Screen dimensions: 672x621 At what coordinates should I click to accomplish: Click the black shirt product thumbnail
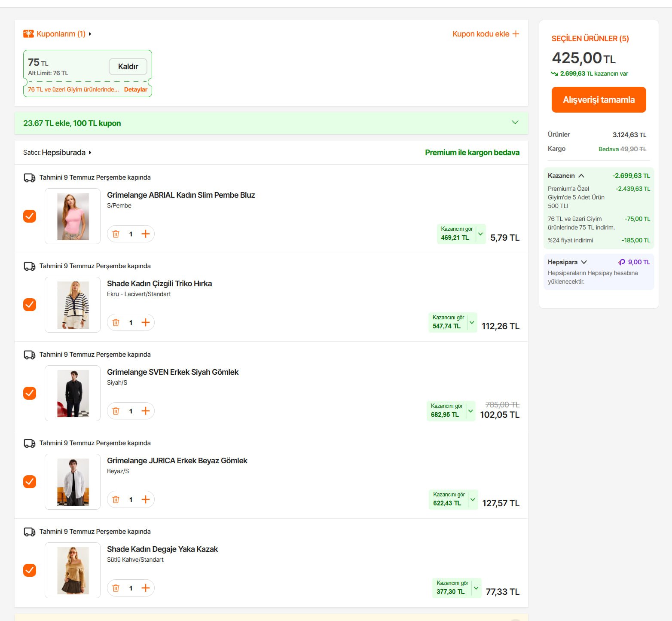click(x=73, y=393)
